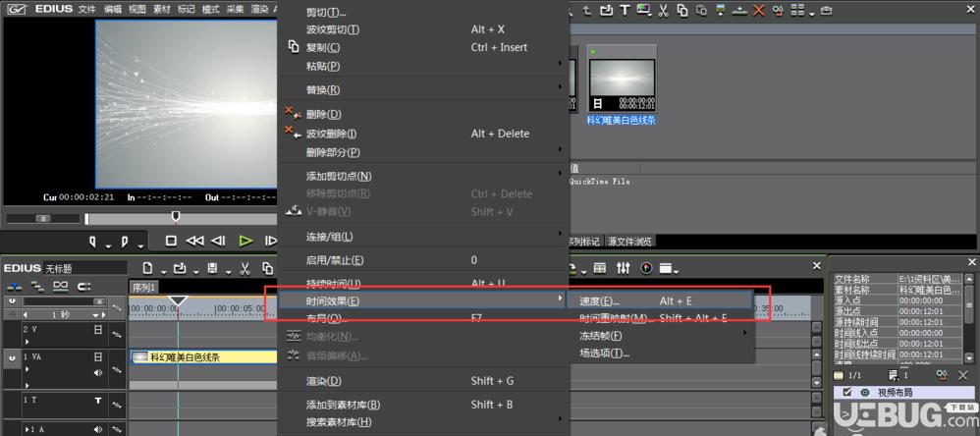This screenshot has width=980, height=436.
Task: Click the player position slider marker
Action: click(176, 216)
